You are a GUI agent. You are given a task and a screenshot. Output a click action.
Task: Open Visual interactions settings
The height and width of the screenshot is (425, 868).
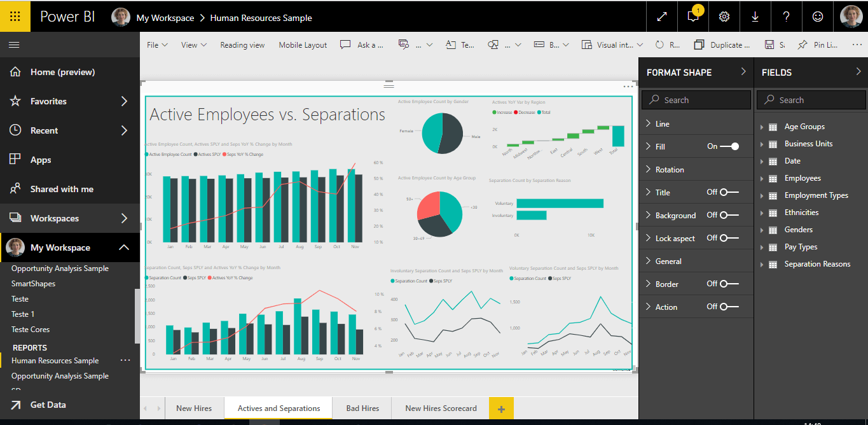tap(612, 45)
